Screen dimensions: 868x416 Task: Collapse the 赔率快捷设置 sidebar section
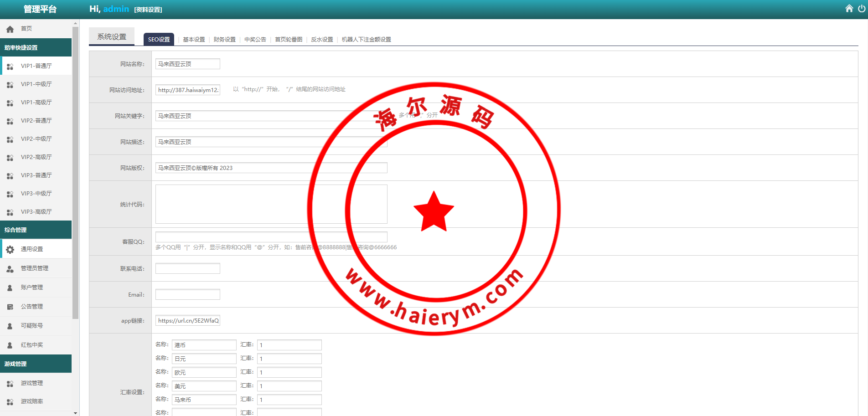click(x=36, y=48)
